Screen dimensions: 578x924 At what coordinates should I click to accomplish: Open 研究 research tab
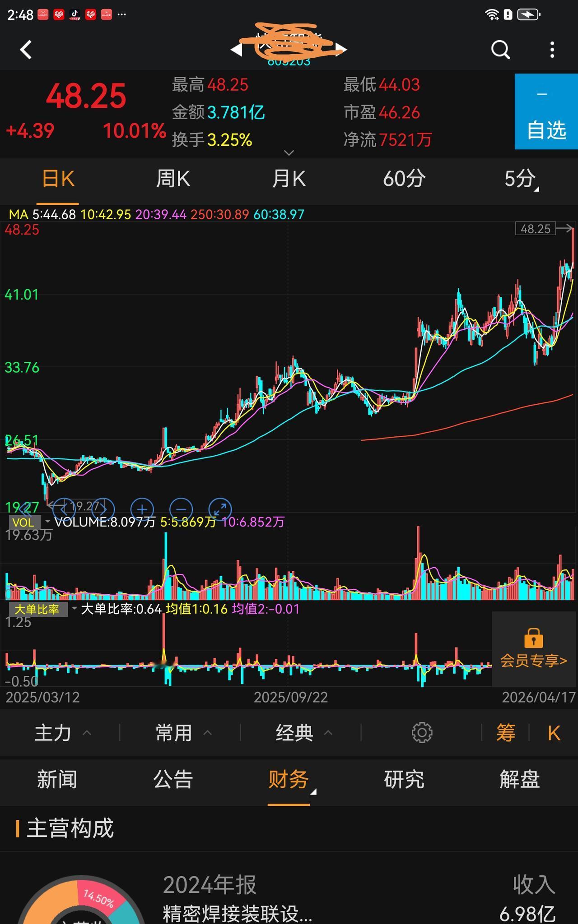[x=404, y=779]
